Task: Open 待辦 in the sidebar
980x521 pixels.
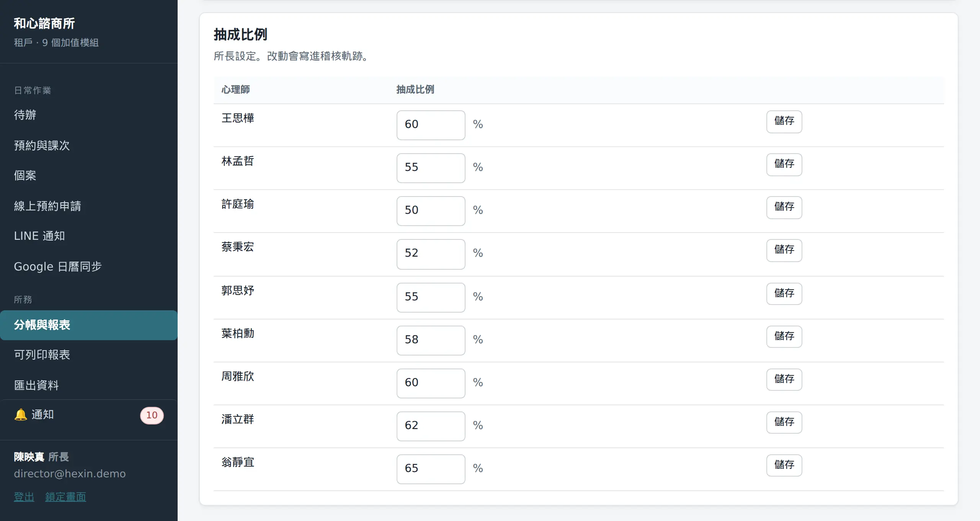Action: pyautogui.click(x=89, y=115)
